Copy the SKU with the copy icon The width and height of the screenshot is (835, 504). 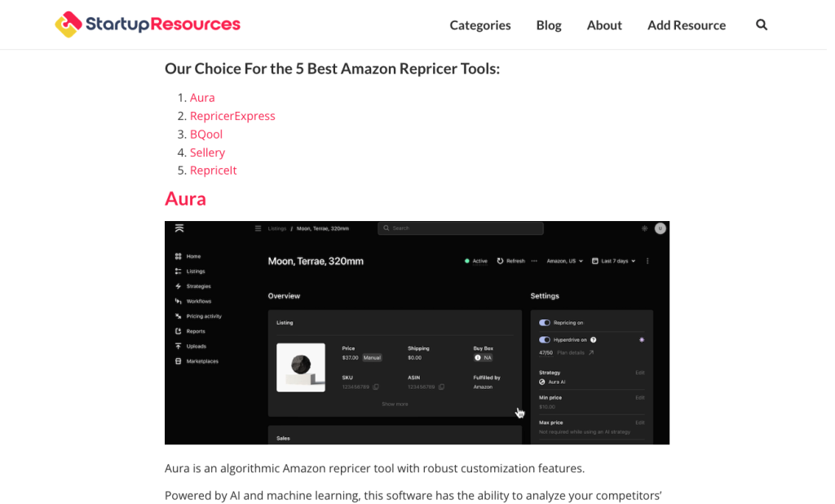point(376,387)
